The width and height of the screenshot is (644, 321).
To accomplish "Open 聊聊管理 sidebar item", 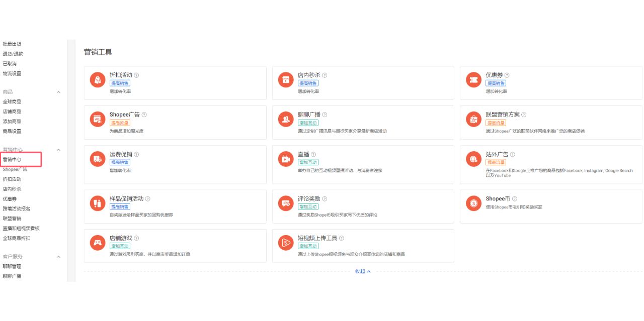I will coord(12,266).
